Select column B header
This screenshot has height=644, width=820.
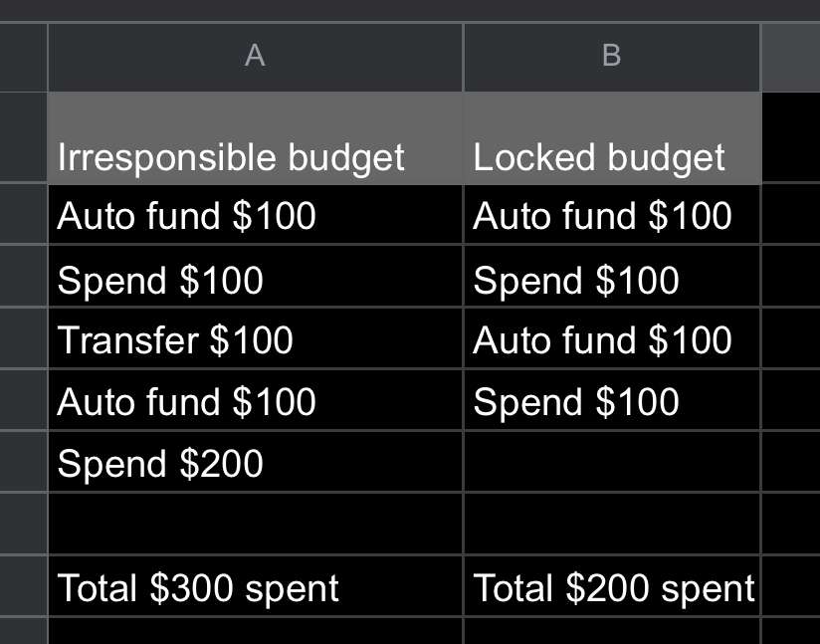612,57
